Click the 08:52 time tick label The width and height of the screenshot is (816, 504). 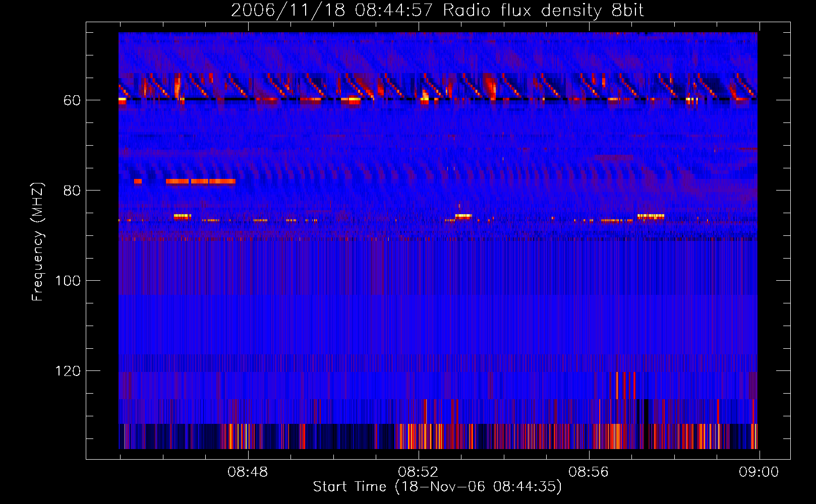418,472
